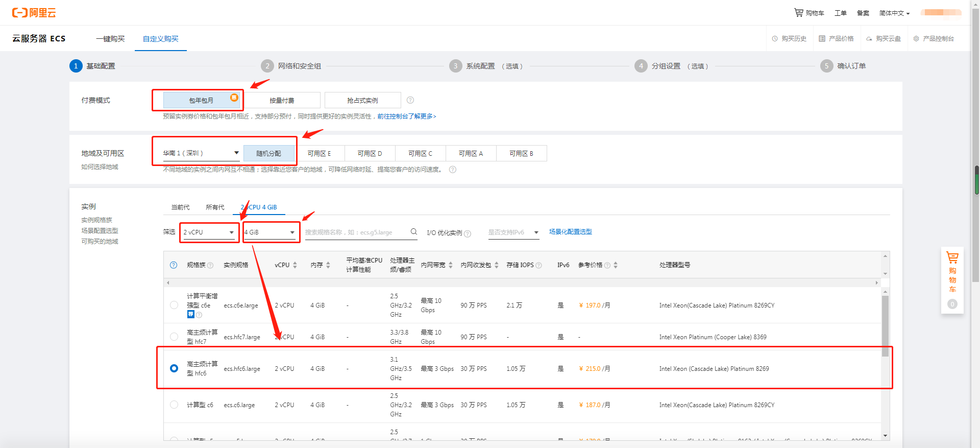
Task: Sort table by vCPU column arrows
Action: pos(295,265)
